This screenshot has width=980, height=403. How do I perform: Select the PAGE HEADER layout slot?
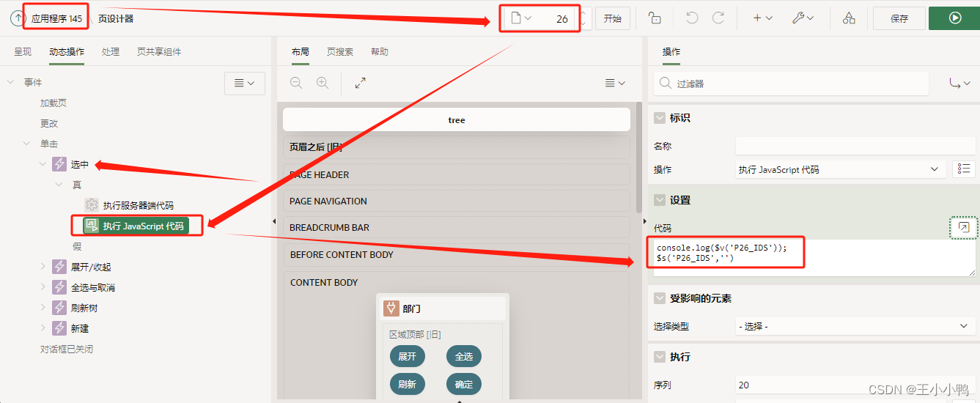point(457,174)
